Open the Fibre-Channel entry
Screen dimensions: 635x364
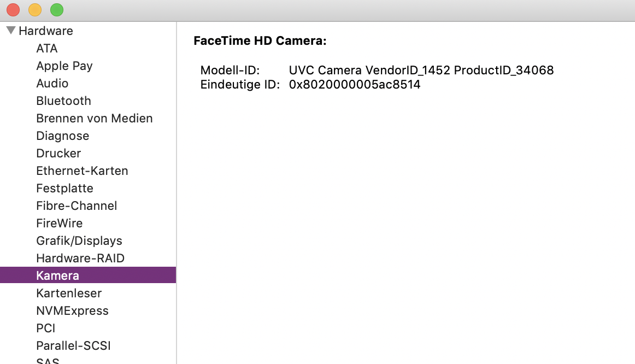click(77, 206)
